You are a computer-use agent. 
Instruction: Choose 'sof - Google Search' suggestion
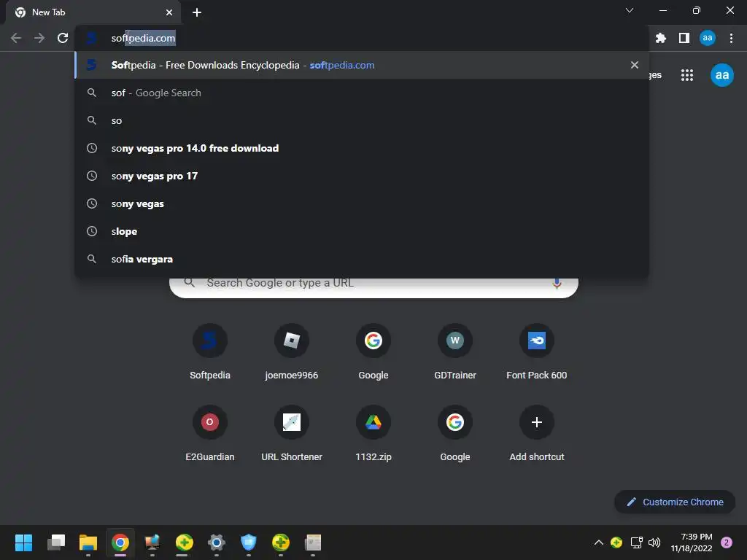[x=362, y=93]
